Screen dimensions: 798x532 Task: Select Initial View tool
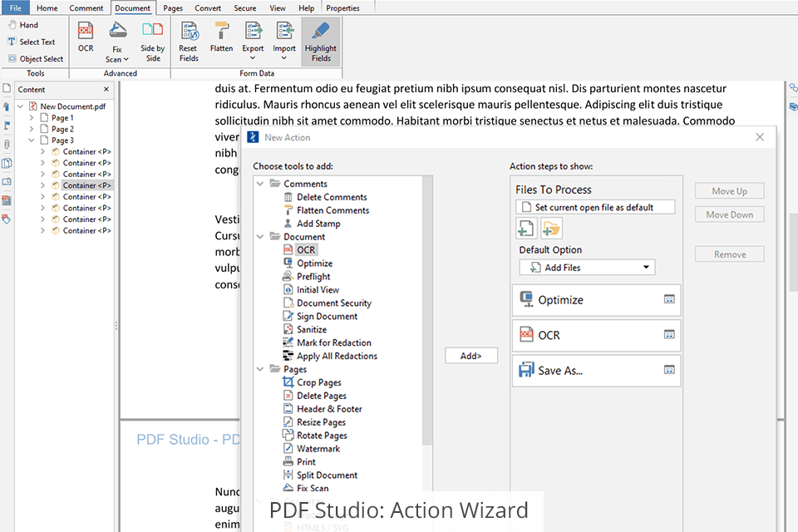pos(311,289)
